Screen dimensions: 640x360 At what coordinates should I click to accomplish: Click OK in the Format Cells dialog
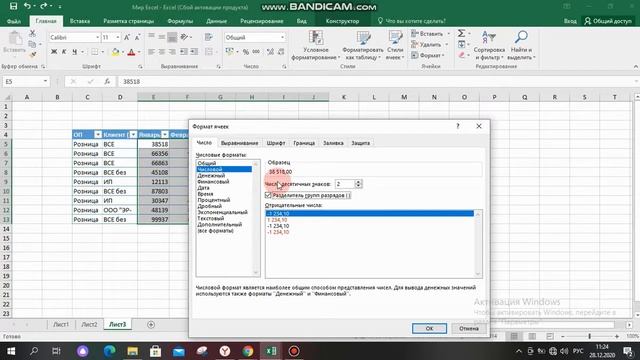coord(429,328)
